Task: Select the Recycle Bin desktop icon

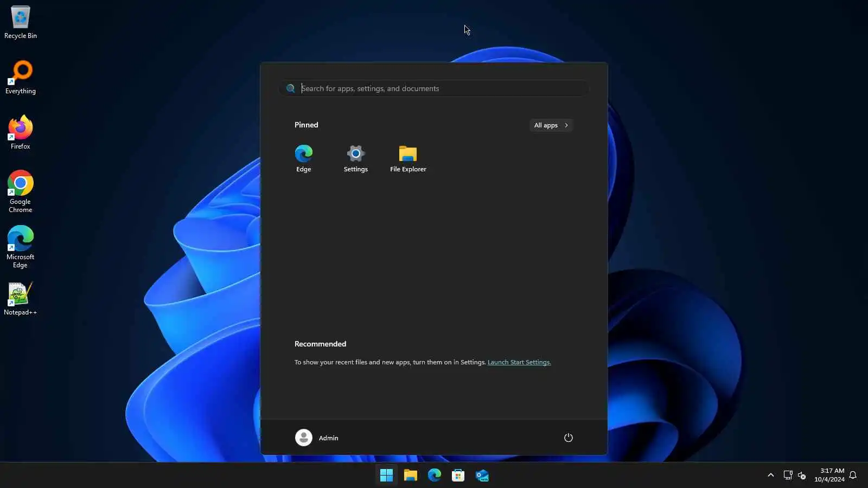Action: tap(21, 23)
